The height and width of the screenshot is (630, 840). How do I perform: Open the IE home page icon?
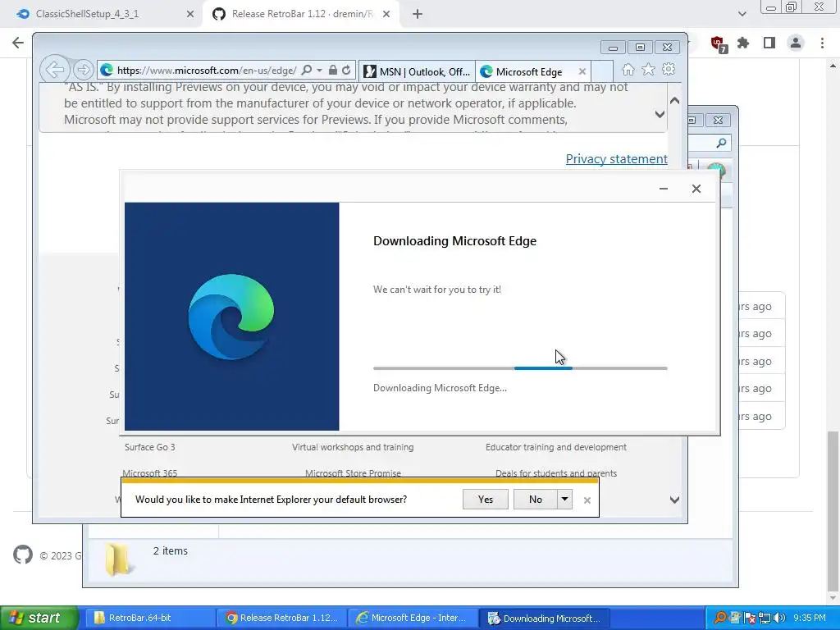pos(628,70)
